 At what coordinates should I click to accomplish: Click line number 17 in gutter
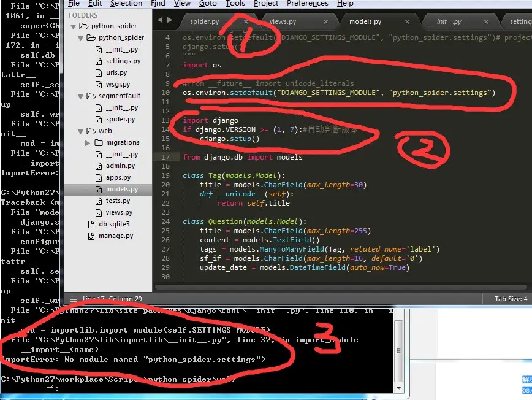[x=165, y=157]
